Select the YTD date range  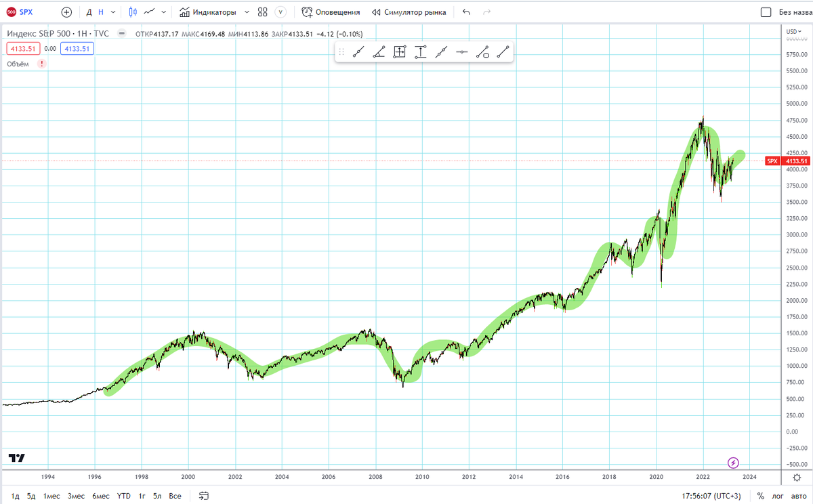pos(123,496)
